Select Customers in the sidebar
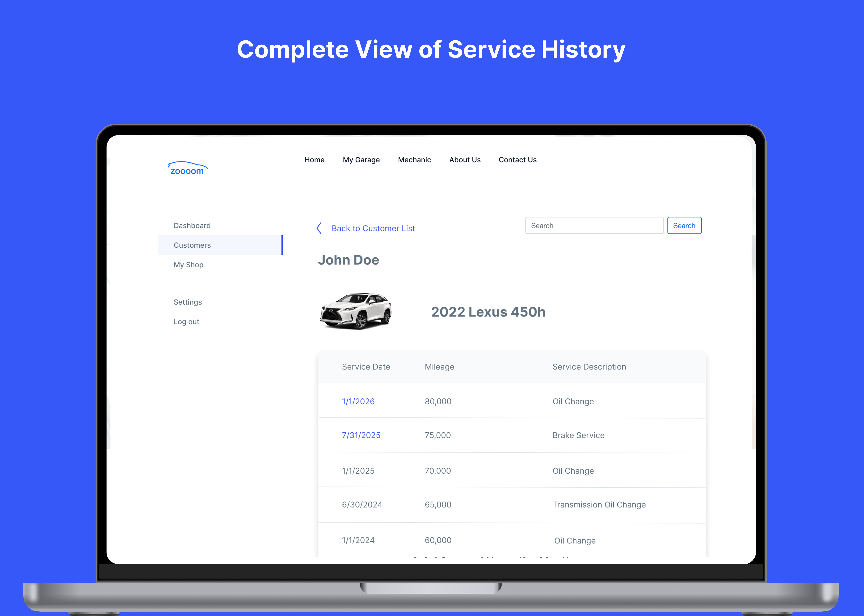Viewport: 864px width, 616px height. point(192,245)
